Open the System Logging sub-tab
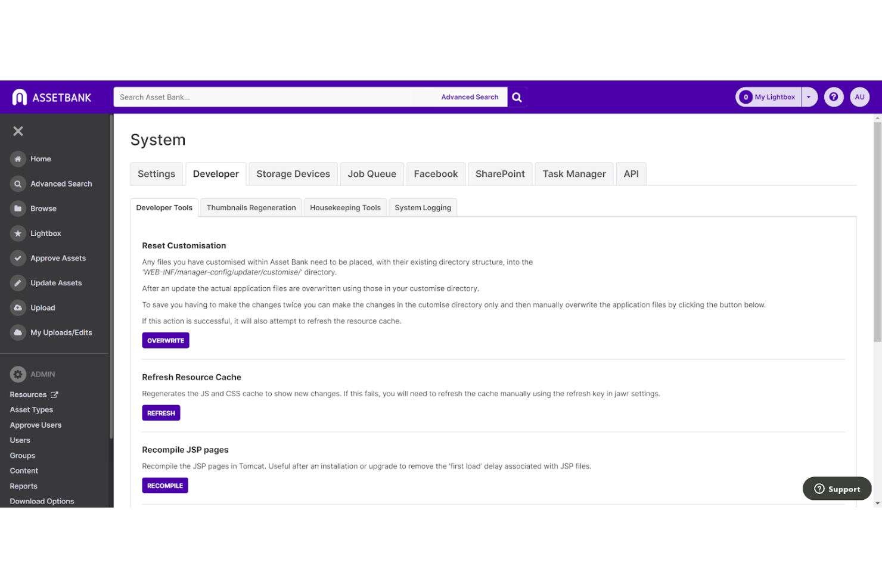This screenshot has height=588, width=882. 423,208
